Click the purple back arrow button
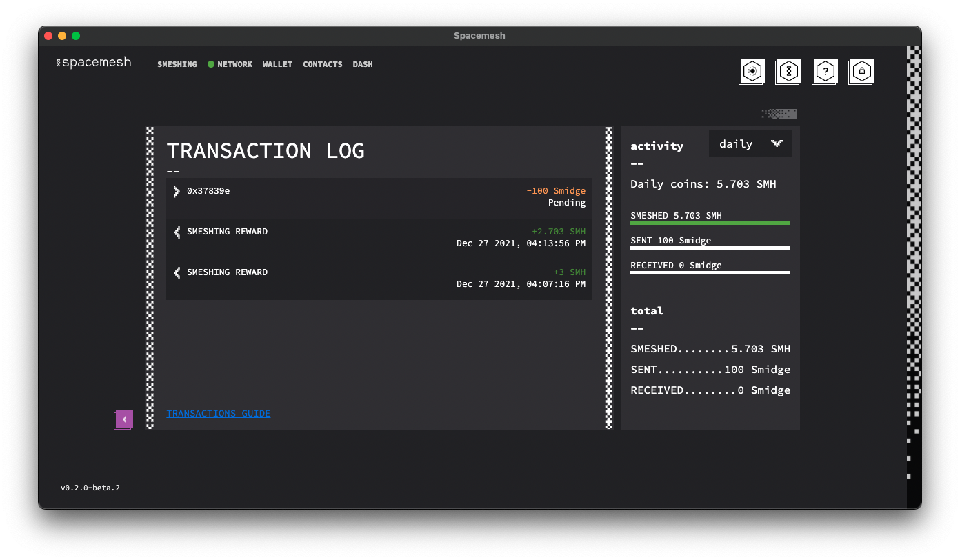960x560 pixels. pos(124,419)
